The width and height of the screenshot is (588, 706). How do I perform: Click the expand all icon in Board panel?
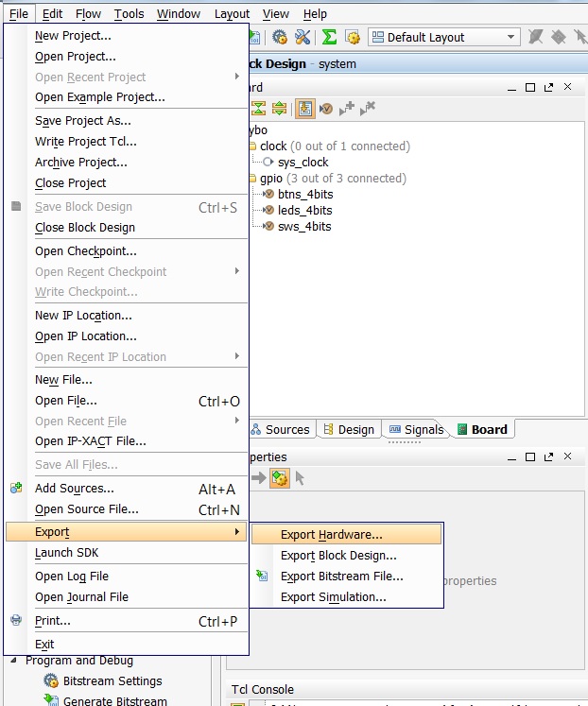(279, 109)
